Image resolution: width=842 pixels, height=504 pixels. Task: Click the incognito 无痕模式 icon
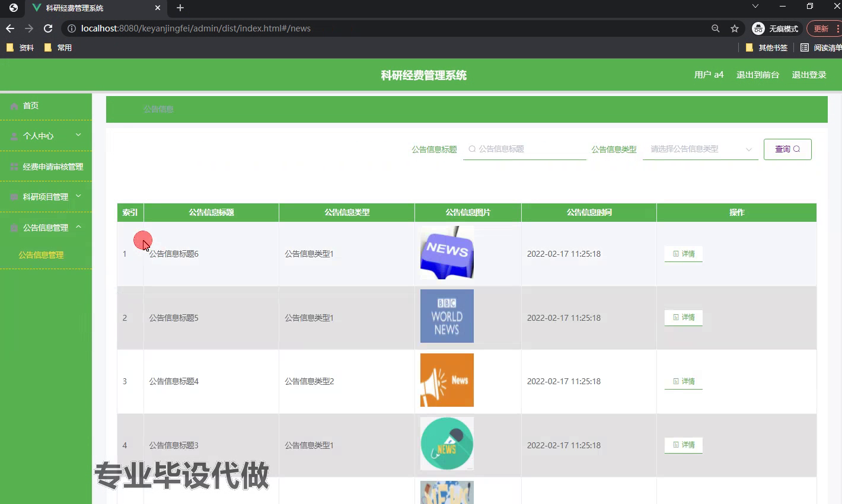point(758,28)
